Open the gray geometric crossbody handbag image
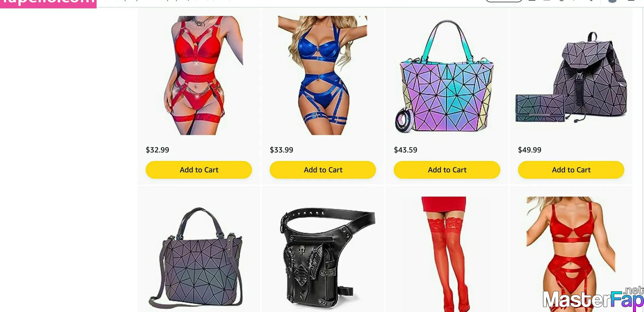The width and height of the screenshot is (644, 312). click(x=196, y=258)
